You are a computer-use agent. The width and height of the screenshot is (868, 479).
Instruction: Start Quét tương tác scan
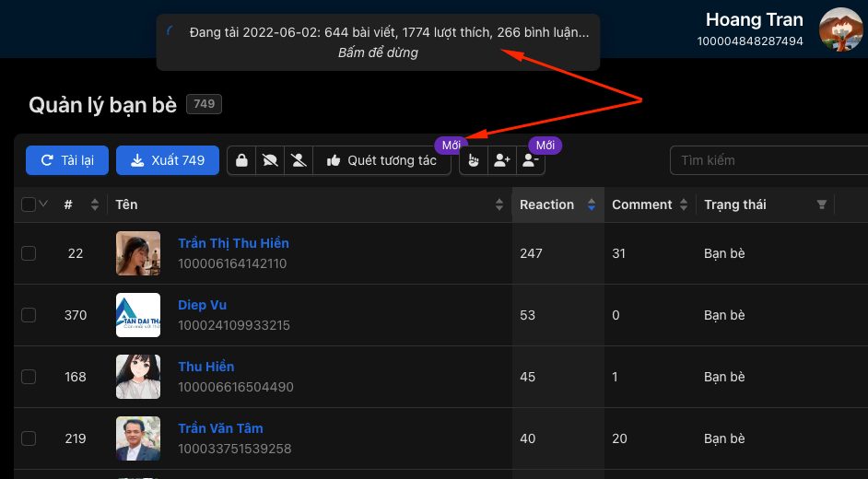pos(382,160)
